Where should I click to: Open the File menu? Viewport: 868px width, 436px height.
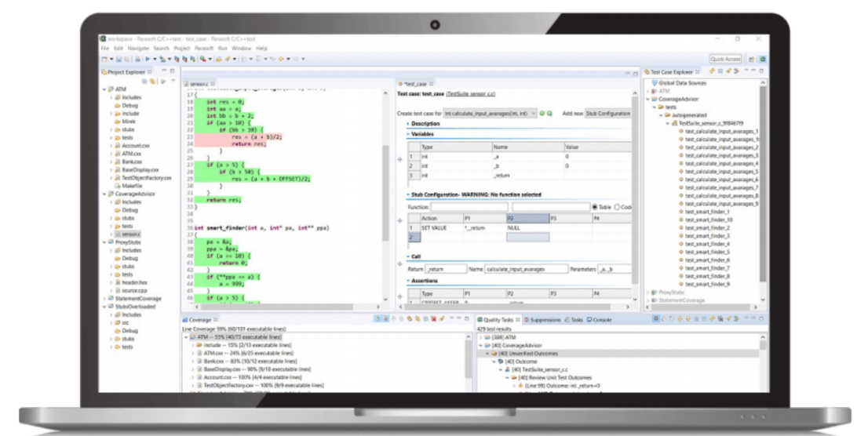(105, 49)
